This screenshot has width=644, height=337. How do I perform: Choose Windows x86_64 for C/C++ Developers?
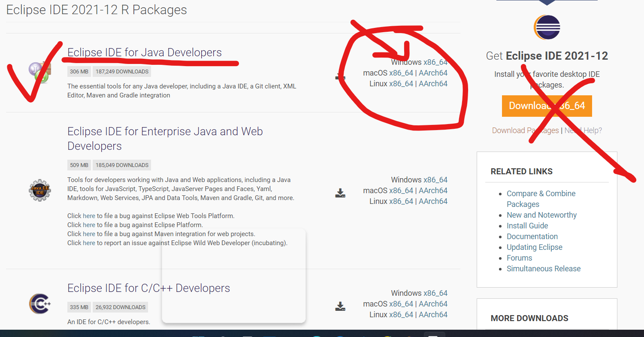click(435, 293)
